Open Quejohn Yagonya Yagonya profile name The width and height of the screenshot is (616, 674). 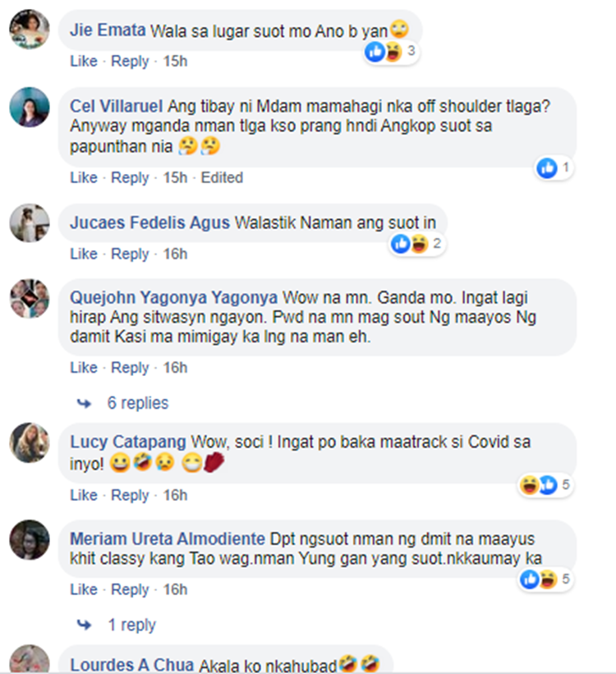click(x=174, y=297)
